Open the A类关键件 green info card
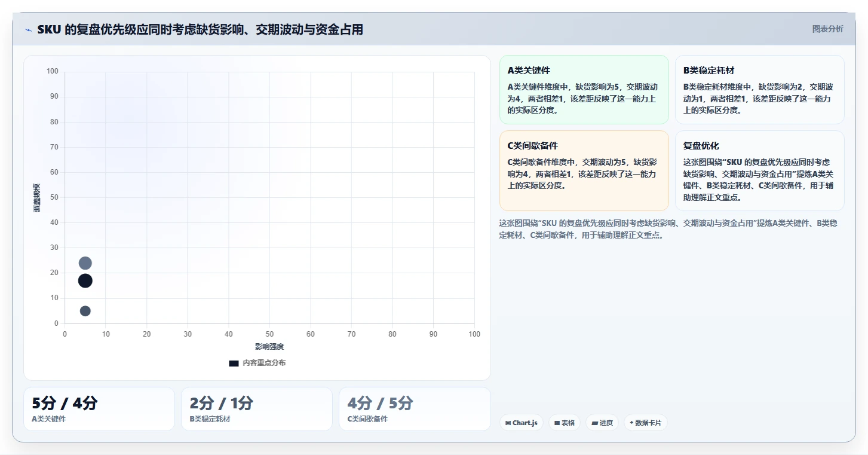The width and height of the screenshot is (868, 455). point(584,90)
